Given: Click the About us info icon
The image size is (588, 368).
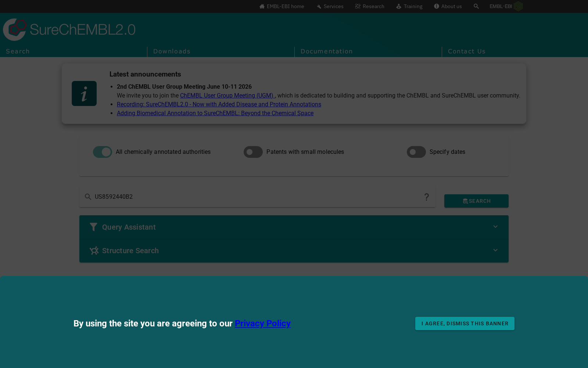Looking at the screenshot, I should tap(437, 6).
